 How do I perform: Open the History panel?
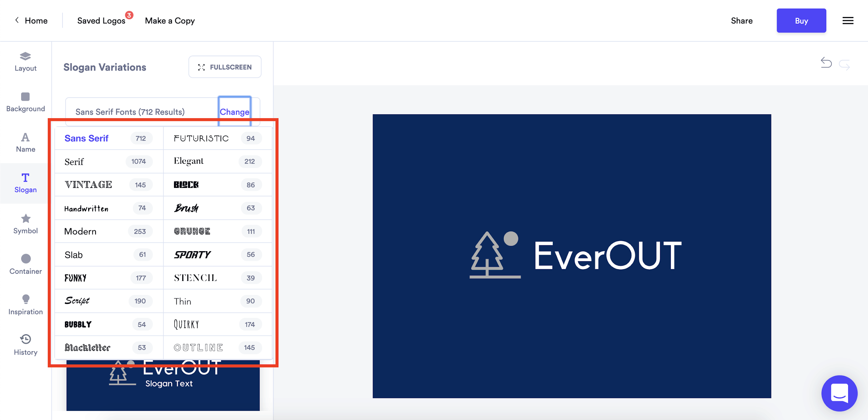click(25, 344)
